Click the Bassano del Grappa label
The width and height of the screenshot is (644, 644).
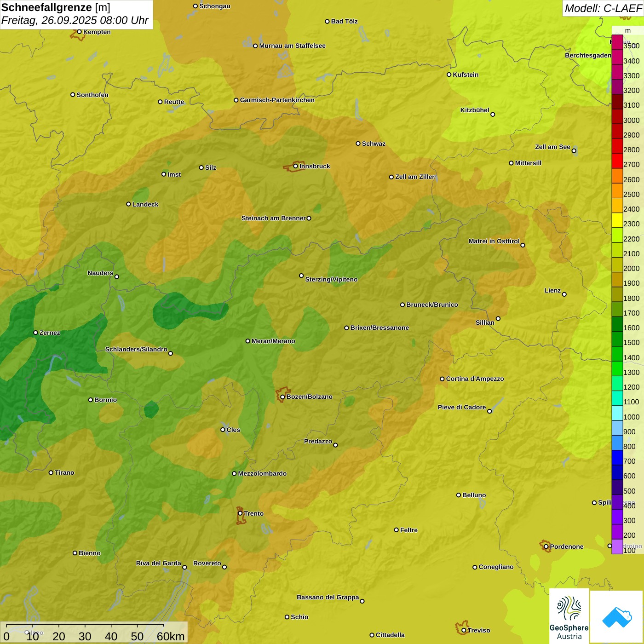[x=328, y=597]
